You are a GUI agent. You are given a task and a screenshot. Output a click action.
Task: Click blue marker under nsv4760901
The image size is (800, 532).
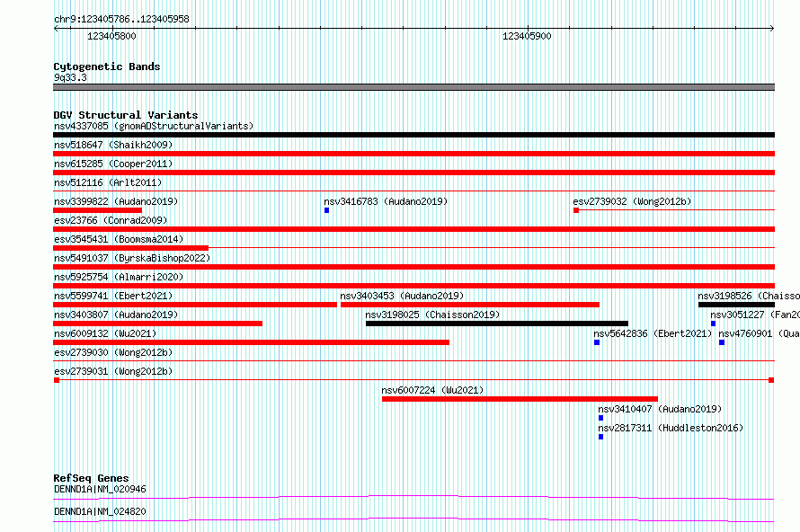tap(722, 342)
